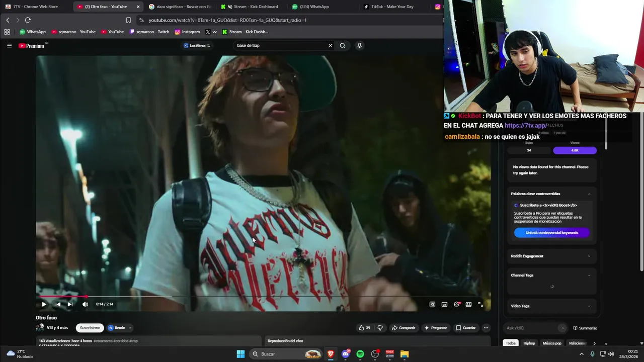Enter fullscreen on the video player

pos(480,304)
